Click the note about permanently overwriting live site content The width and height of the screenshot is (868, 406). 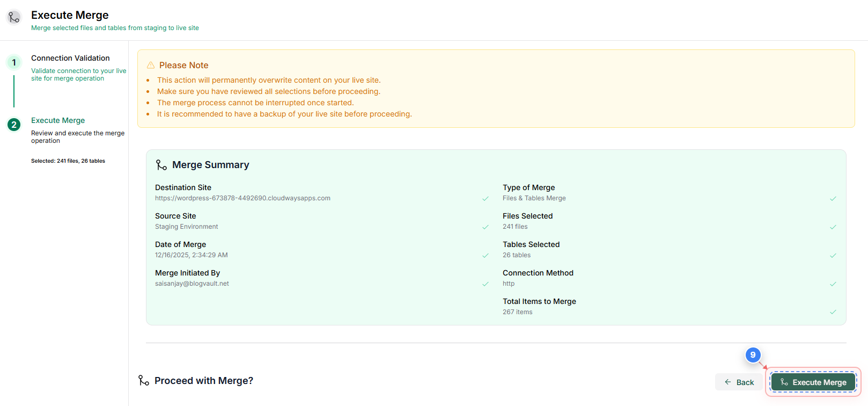(269, 80)
